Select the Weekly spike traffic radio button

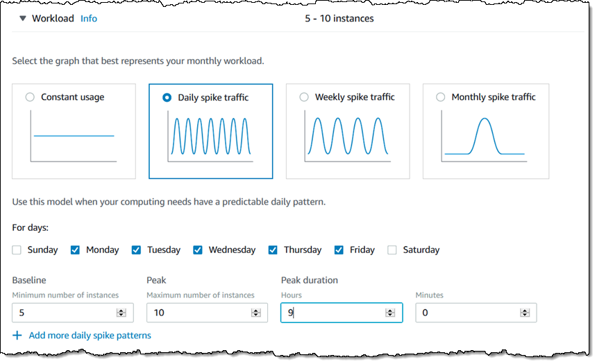[x=304, y=97]
